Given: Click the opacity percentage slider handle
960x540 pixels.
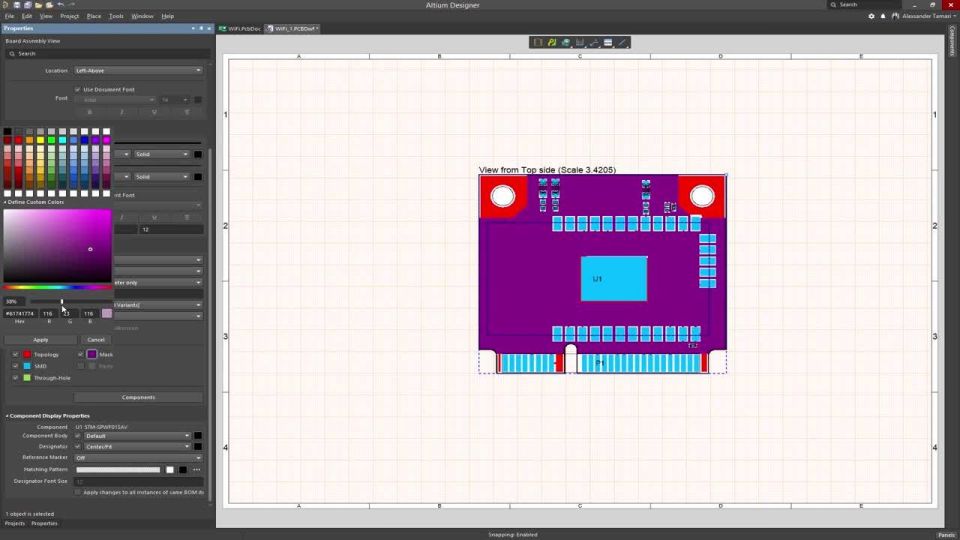Looking at the screenshot, I should point(62,301).
